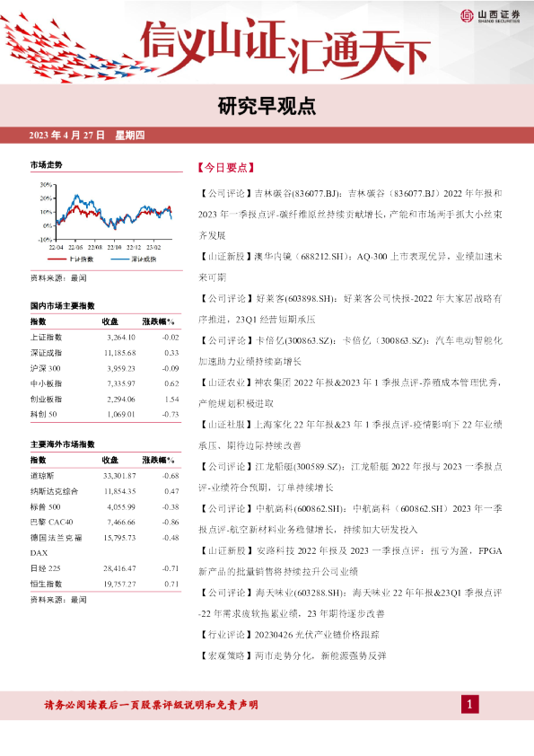The image size is (534, 756).
Task: Click the 研究早观点 title banner
Action: [x=267, y=106]
